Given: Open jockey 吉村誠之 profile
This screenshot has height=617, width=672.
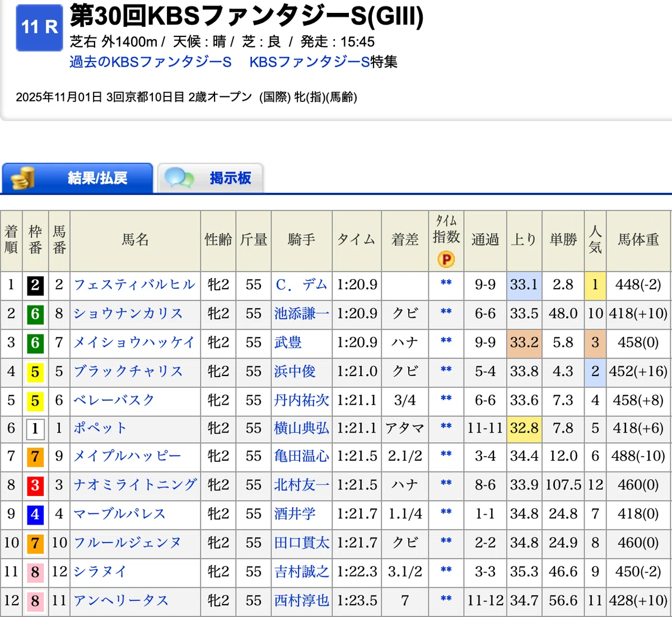Looking at the screenshot, I should (302, 572).
